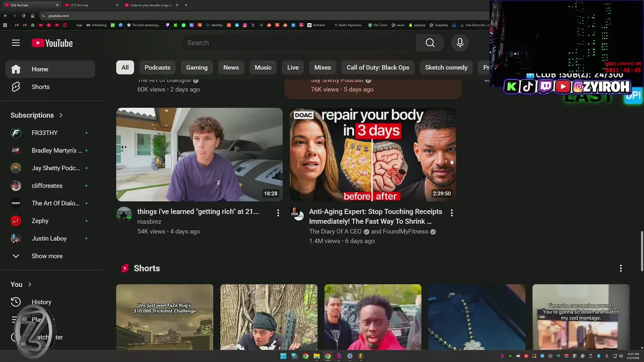Play the repair your body thumbnail
Screen dimensions: 644x362
373,154
